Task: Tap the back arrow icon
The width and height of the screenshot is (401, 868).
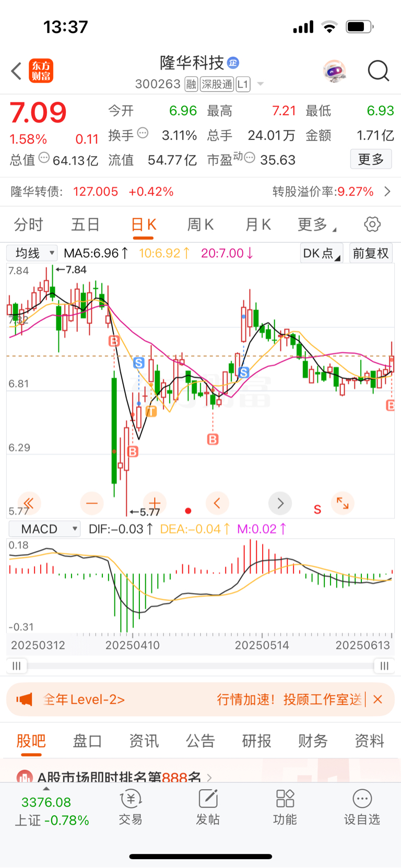Action: 16,71
